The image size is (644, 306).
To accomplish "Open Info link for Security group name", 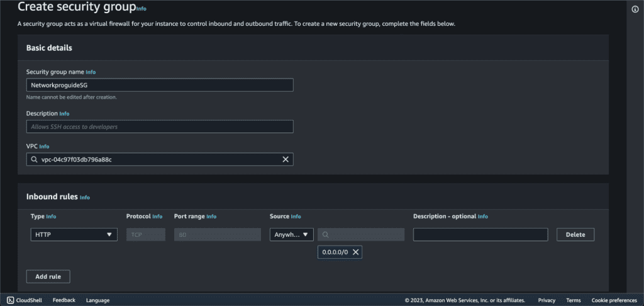I will point(91,72).
